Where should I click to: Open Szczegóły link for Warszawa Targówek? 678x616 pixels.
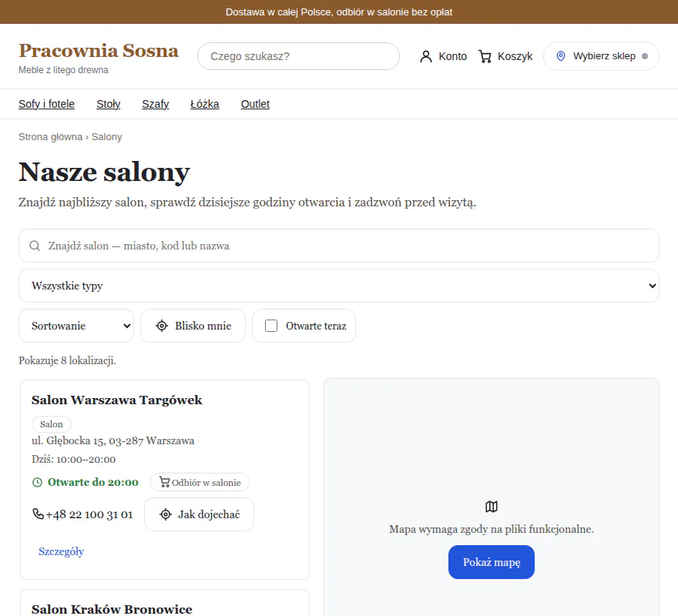(x=61, y=551)
